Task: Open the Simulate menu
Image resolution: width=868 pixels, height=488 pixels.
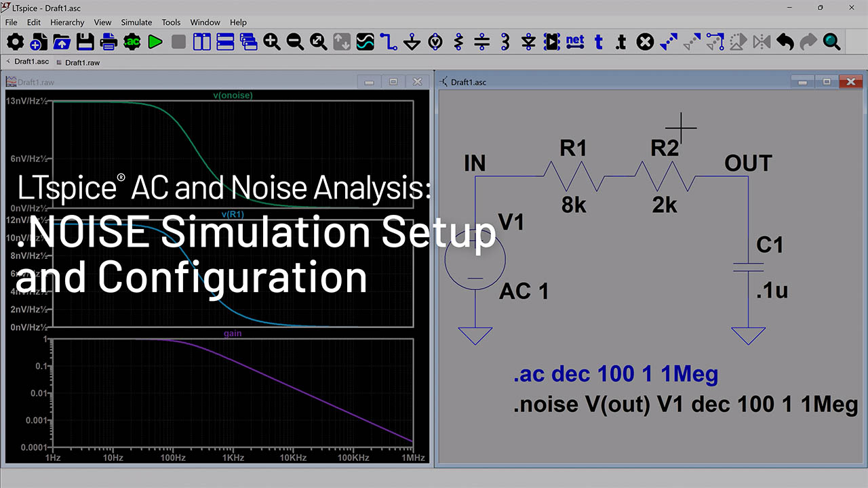Action: pyautogui.click(x=136, y=22)
